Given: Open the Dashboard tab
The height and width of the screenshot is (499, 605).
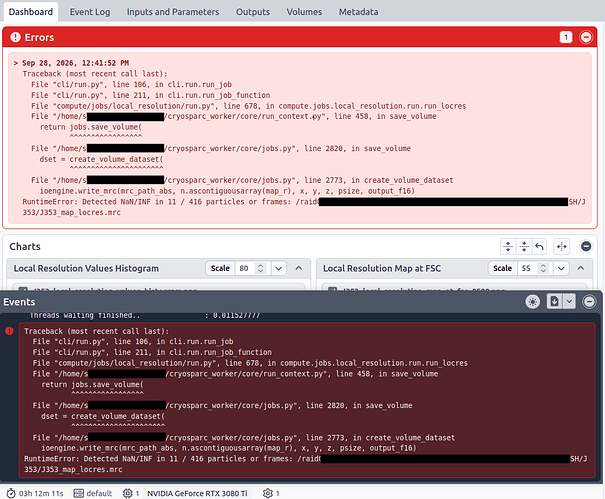Looking at the screenshot, I should pyautogui.click(x=31, y=12).
